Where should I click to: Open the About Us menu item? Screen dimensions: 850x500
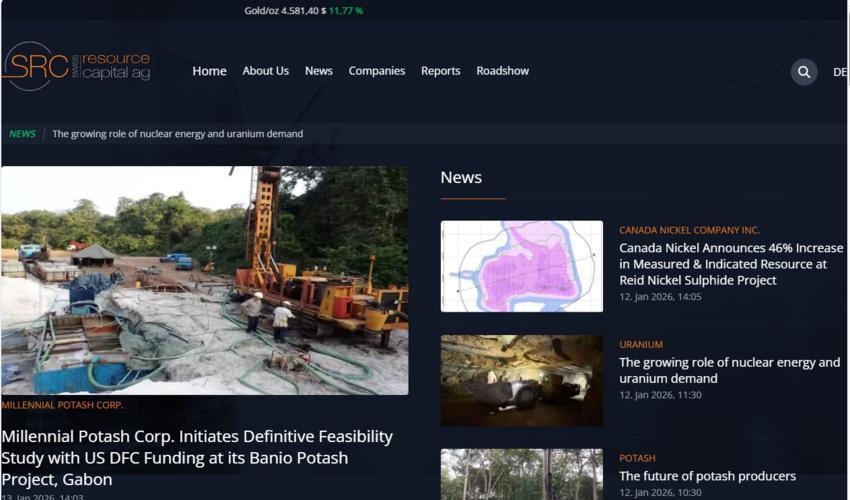pos(265,71)
